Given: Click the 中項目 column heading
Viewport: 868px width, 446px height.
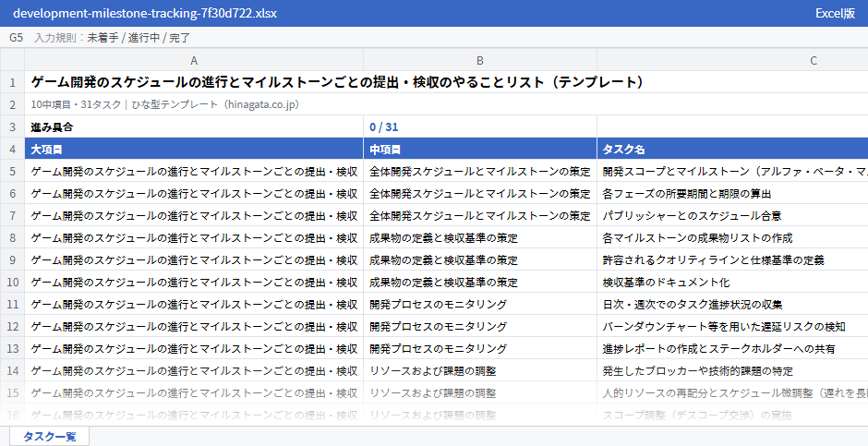Looking at the screenshot, I should (x=480, y=149).
